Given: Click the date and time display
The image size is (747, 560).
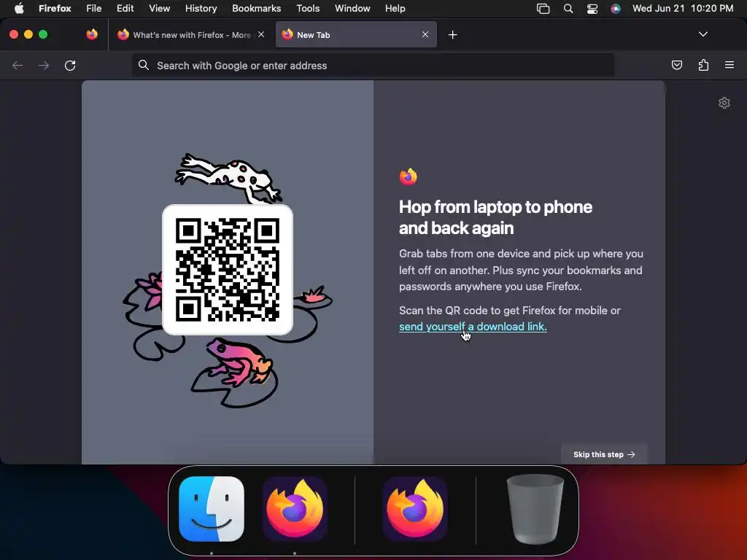Looking at the screenshot, I should pos(683,9).
